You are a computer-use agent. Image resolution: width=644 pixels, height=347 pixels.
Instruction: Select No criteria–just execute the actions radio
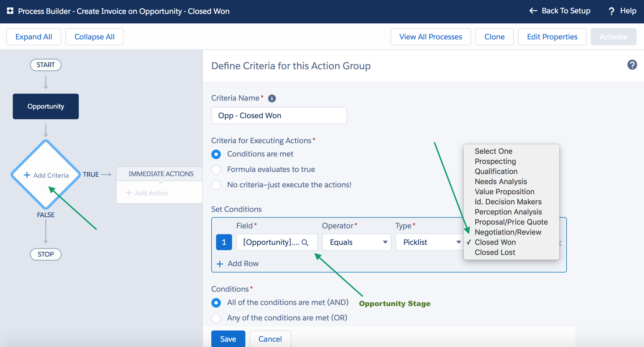[x=216, y=185]
